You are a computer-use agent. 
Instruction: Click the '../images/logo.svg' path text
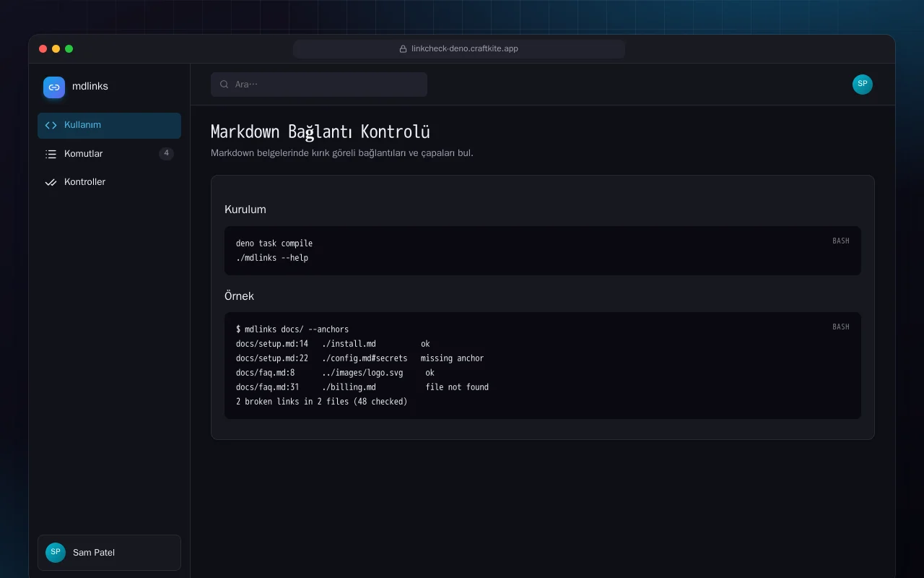362,373
